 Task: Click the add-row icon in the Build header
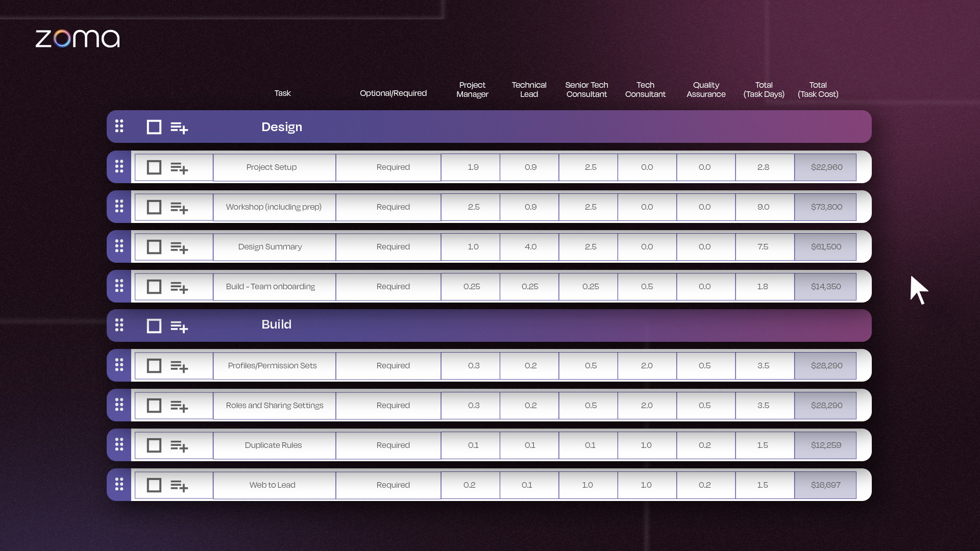[x=179, y=327]
